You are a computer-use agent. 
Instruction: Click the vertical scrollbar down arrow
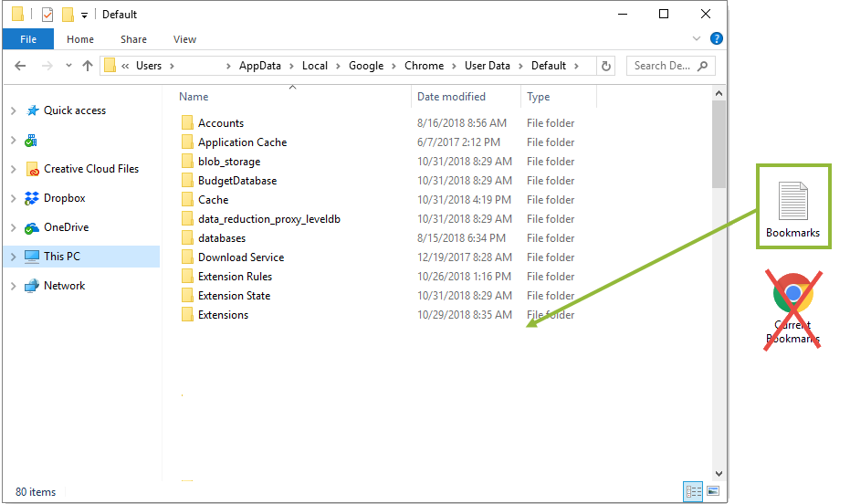pos(719,473)
